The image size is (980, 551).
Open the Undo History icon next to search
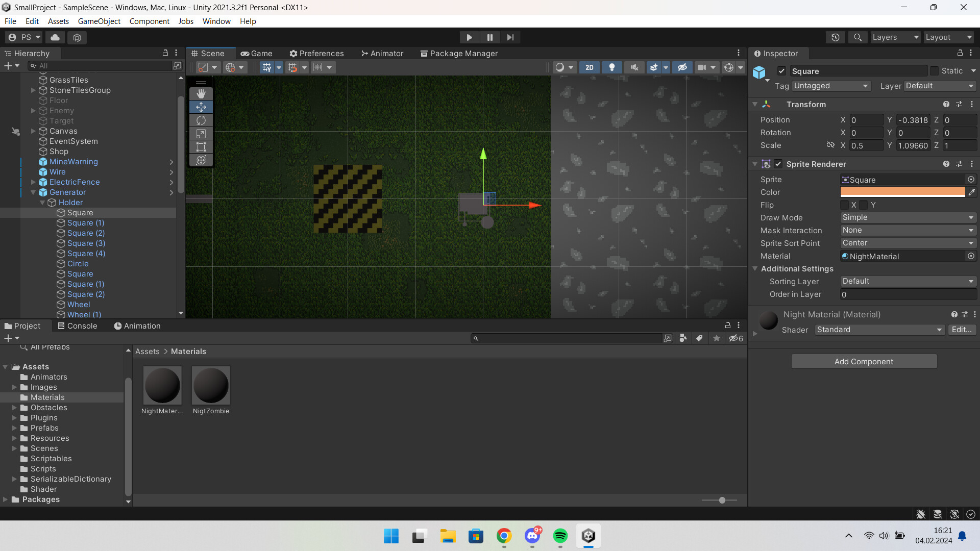[x=835, y=37]
